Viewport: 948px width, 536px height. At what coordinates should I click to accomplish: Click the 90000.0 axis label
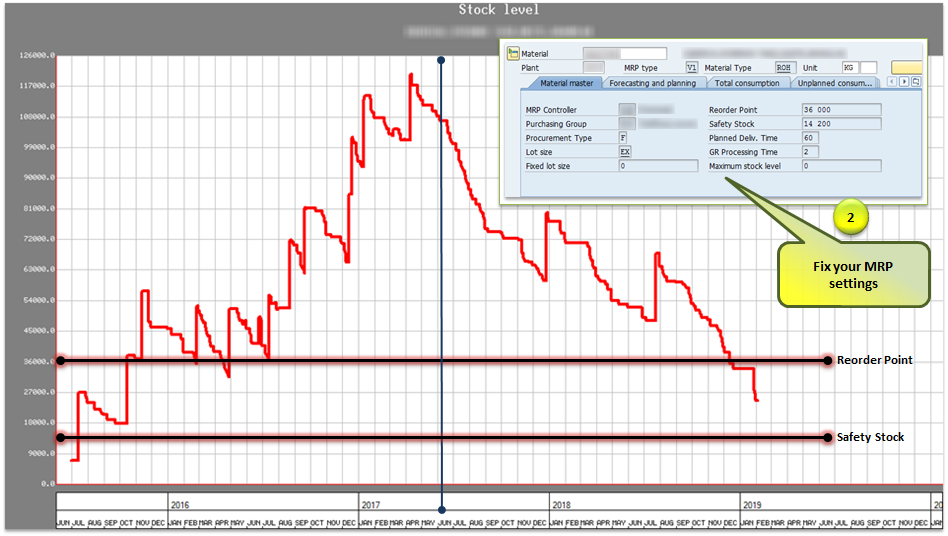tap(39, 178)
